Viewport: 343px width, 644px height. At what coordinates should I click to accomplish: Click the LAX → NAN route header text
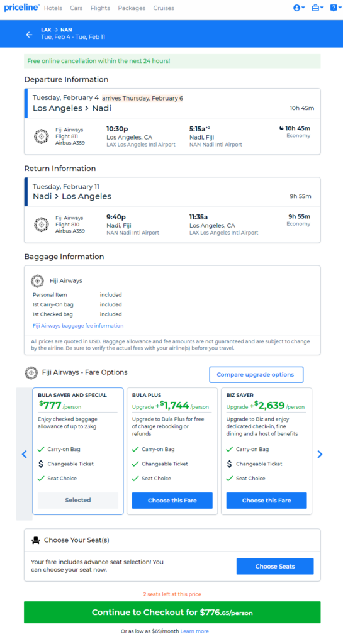[x=56, y=30]
